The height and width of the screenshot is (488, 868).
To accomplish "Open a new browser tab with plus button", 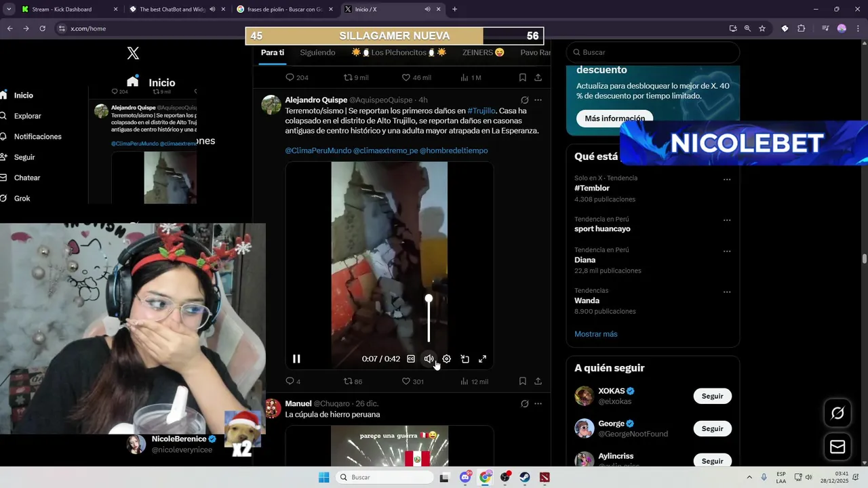I will pyautogui.click(x=454, y=9).
